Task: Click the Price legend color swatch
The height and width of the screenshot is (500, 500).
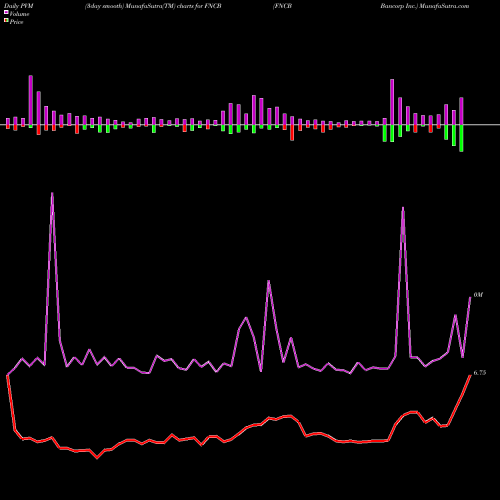Action: 6,21
